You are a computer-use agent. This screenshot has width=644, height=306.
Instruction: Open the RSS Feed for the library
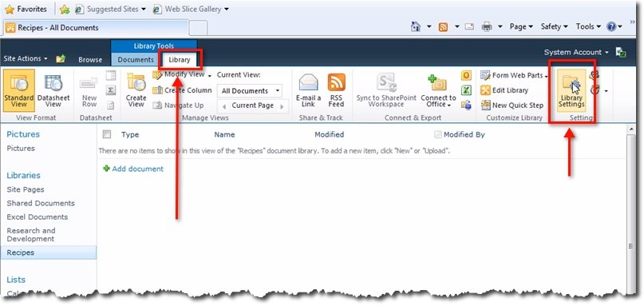(337, 90)
